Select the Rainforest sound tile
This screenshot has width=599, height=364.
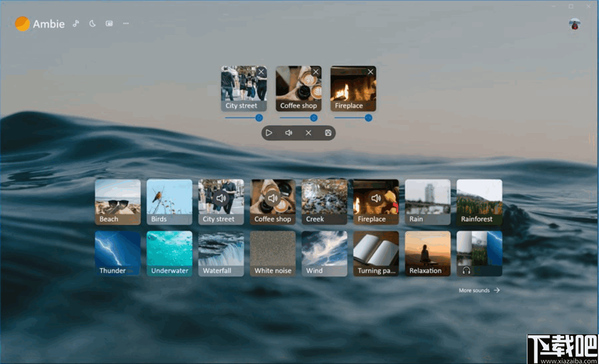(x=479, y=202)
